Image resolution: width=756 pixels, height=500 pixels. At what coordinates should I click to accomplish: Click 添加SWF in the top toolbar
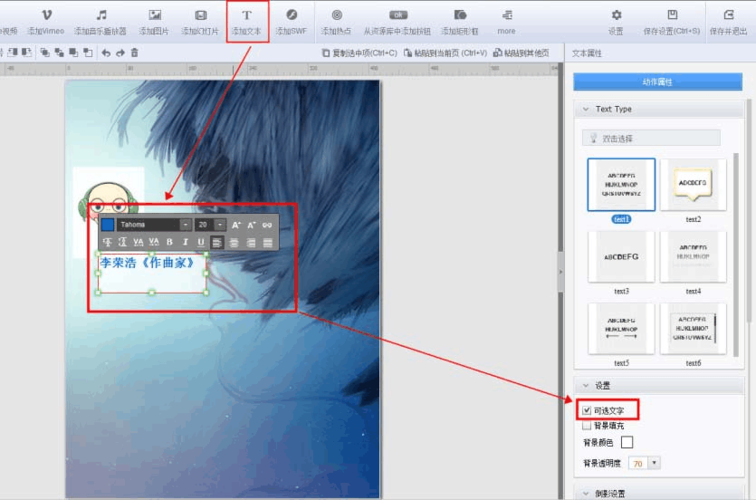tap(291, 21)
